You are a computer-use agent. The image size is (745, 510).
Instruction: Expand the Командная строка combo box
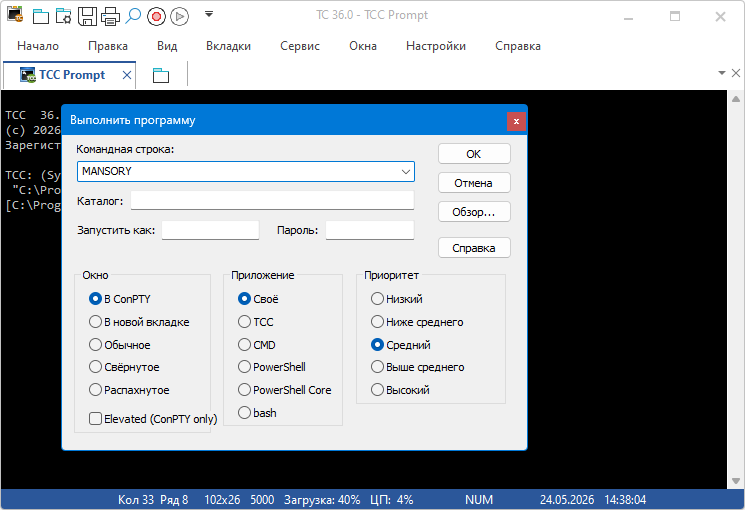[x=406, y=172]
